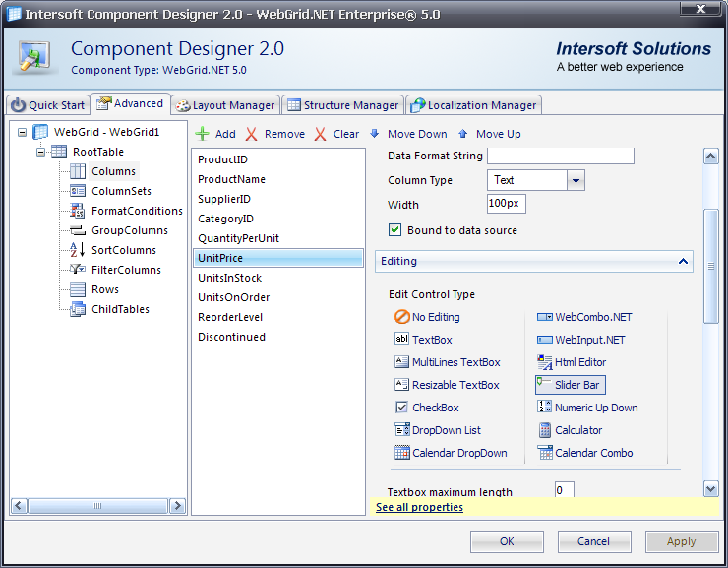The image size is (728, 568).
Task: Select the CategoryID column
Action: tap(278, 219)
